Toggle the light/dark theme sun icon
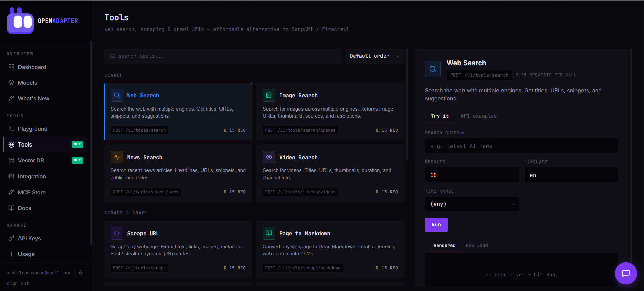Screen dimensions: 644x291 point(80,273)
